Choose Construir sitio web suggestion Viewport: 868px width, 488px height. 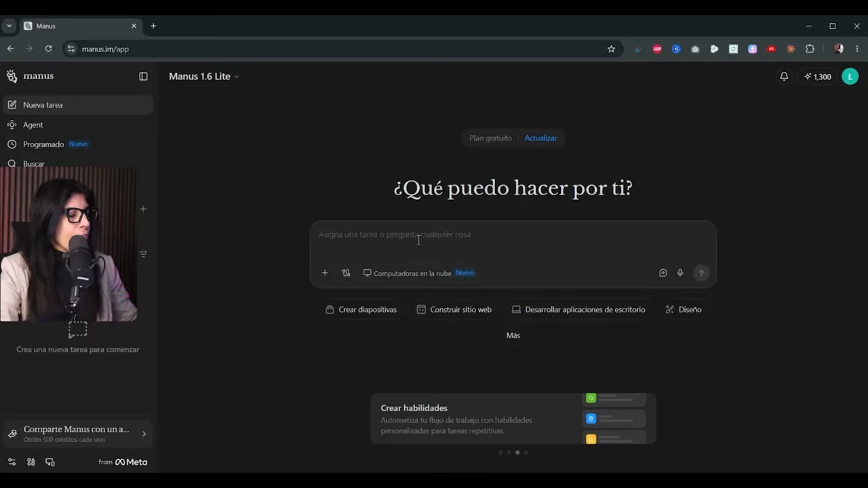[x=454, y=310]
